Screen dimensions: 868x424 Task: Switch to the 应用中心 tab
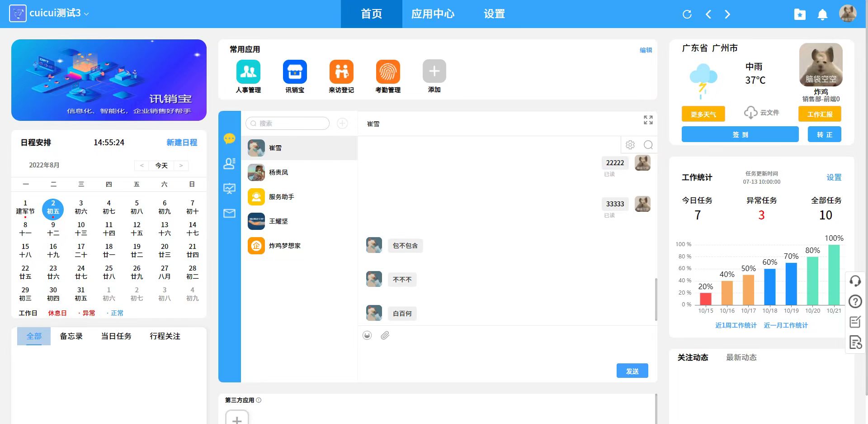tap(433, 14)
